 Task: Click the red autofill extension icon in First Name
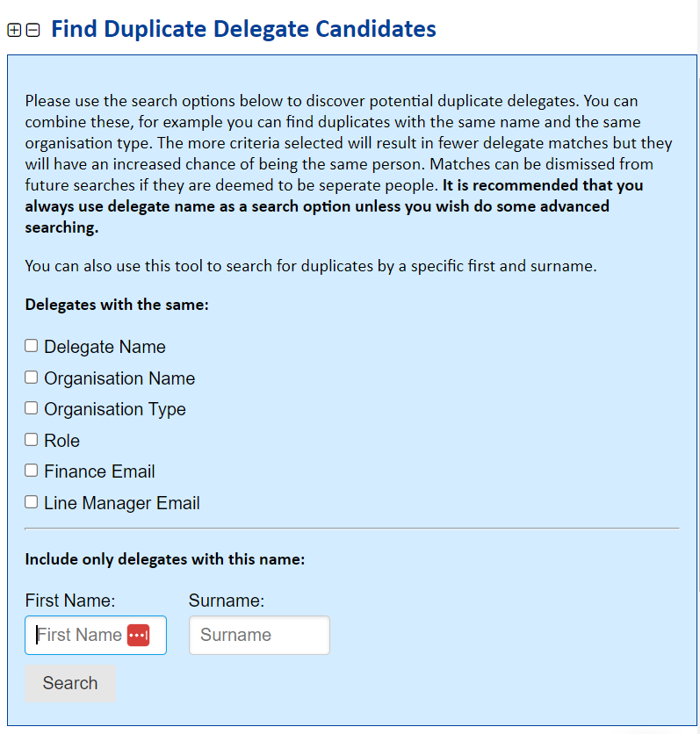tap(141, 634)
